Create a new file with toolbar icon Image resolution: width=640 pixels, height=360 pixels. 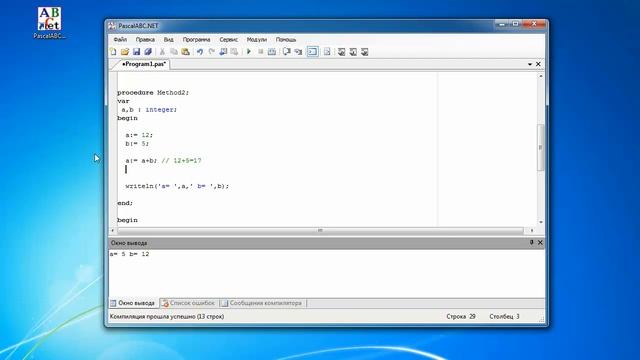point(113,51)
